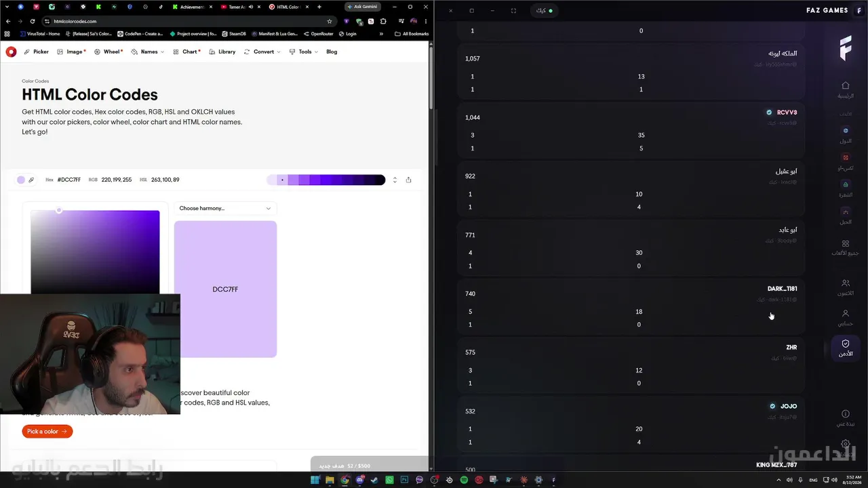Screen dimensions: 868x488
Task: Open the Chrome three-dot menu
Action: (426, 21)
